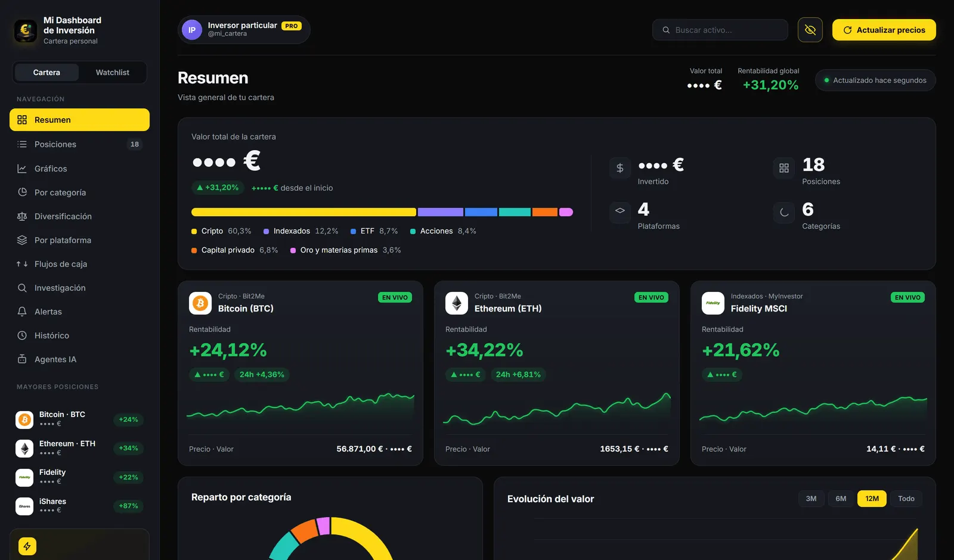
Task: Open Fidelity in Mayores posiciones
Action: [79, 477]
